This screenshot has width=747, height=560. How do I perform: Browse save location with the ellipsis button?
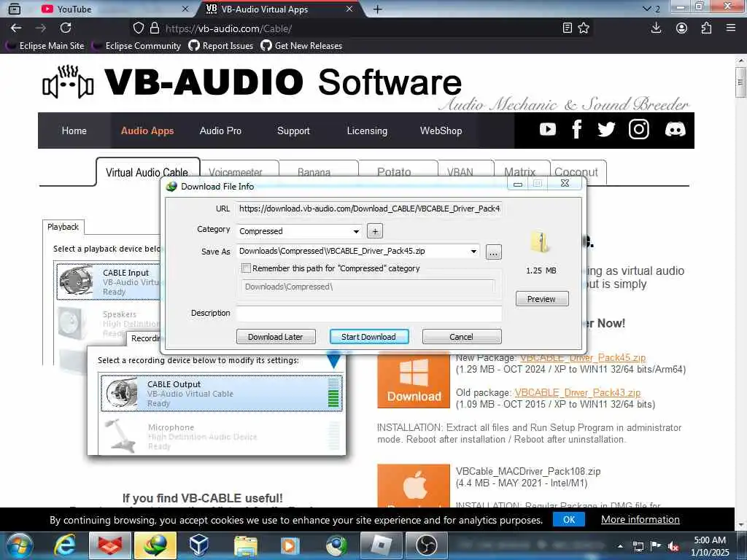[x=494, y=252]
